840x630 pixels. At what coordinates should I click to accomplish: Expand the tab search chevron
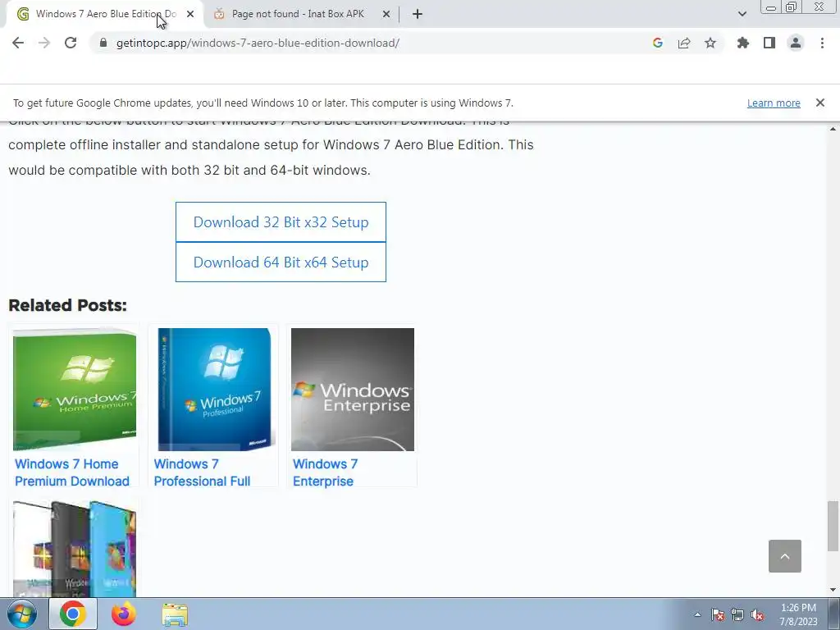(742, 14)
